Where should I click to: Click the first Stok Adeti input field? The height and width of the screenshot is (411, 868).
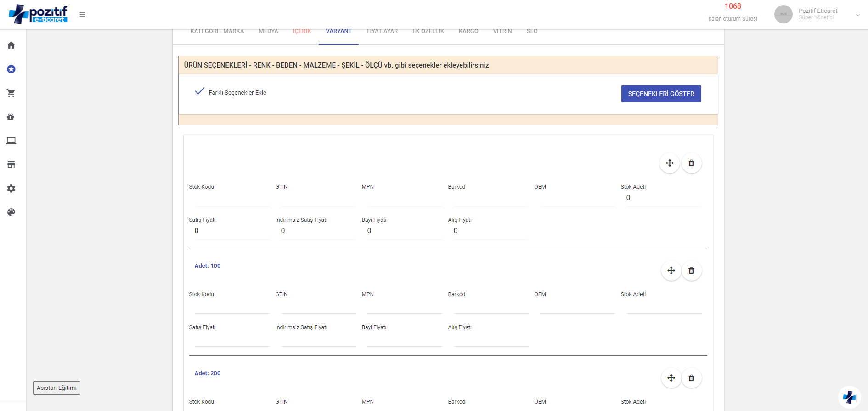[664, 198]
